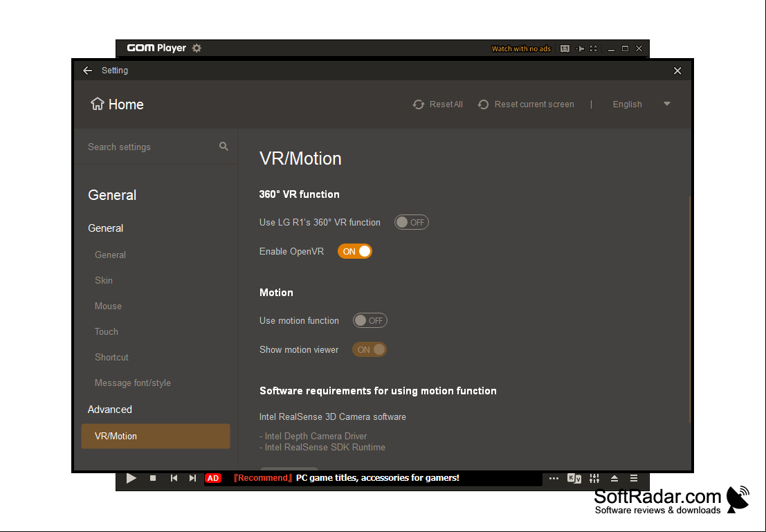
Task: Select the General section header
Action: tap(112, 195)
